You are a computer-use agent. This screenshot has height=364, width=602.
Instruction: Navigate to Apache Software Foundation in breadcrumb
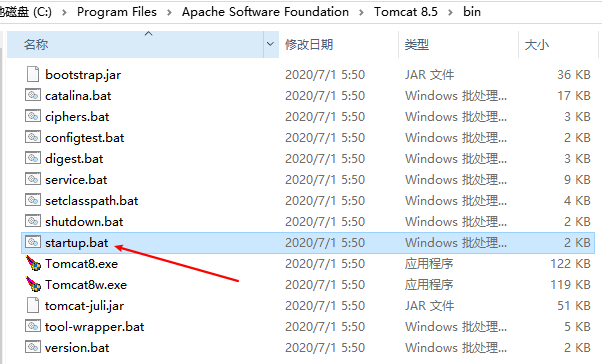tap(265, 12)
